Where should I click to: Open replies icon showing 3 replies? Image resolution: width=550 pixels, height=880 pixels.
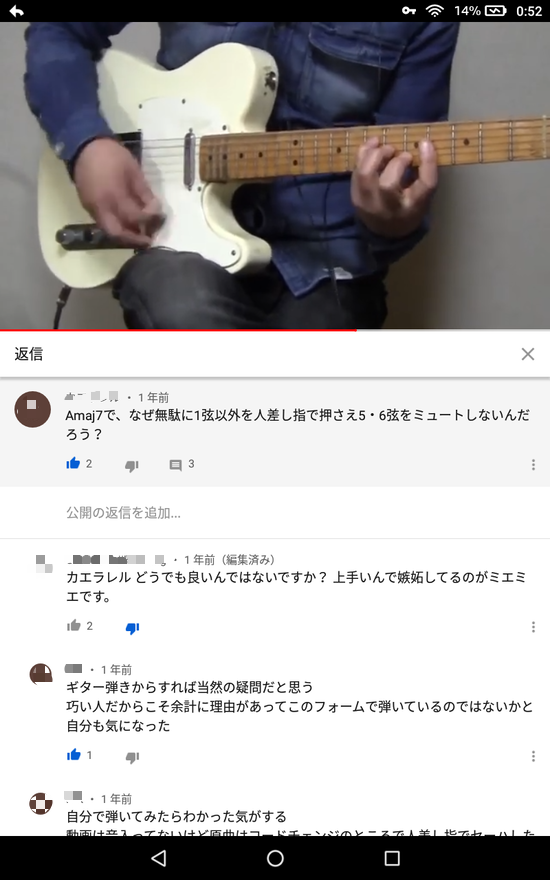coord(176,465)
